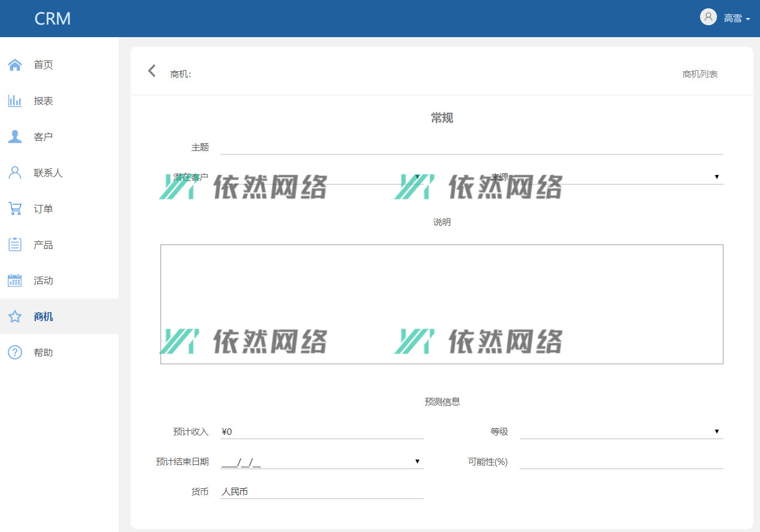Select the customer person icon
This screenshot has width=760, height=532.
tap(15, 137)
